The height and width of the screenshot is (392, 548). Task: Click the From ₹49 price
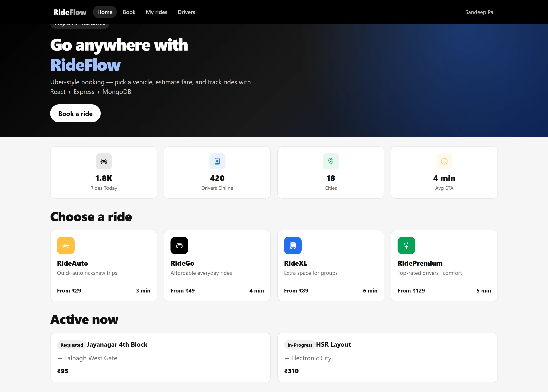coord(182,291)
